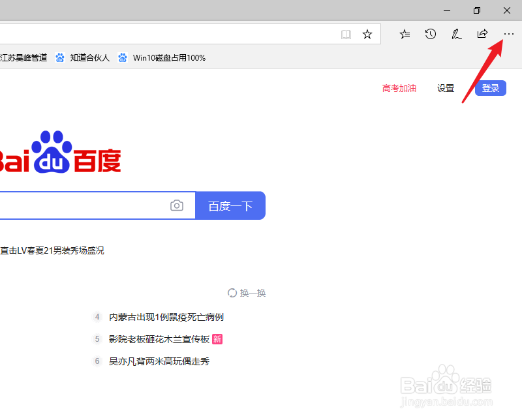This screenshot has height=420, width=522.
Task: Minimize the browser window
Action: pyautogui.click(x=447, y=10)
